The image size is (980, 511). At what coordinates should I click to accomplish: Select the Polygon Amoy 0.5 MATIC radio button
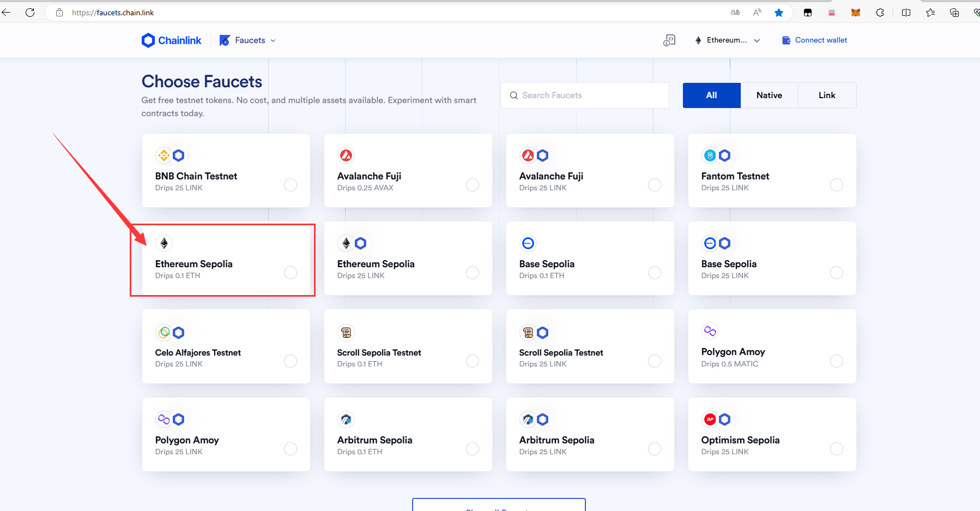coord(837,361)
